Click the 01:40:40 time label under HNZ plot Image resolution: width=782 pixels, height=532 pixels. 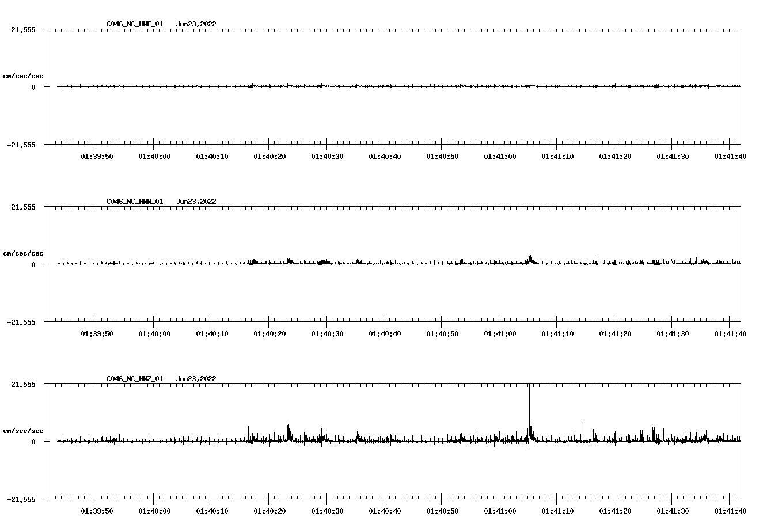tap(385, 511)
